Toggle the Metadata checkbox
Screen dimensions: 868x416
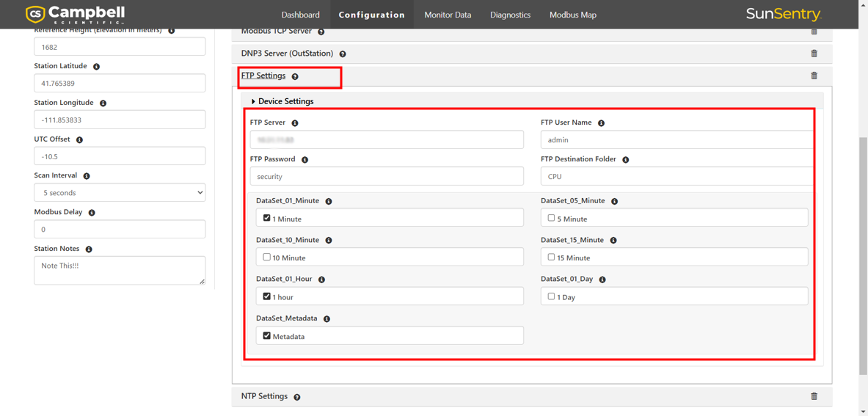point(266,335)
